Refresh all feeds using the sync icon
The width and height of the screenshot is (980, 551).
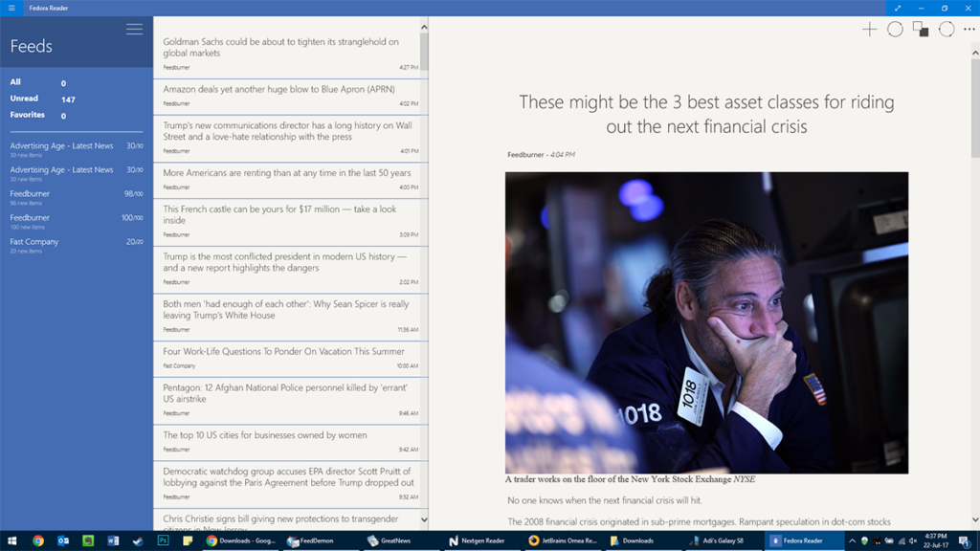[895, 29]
